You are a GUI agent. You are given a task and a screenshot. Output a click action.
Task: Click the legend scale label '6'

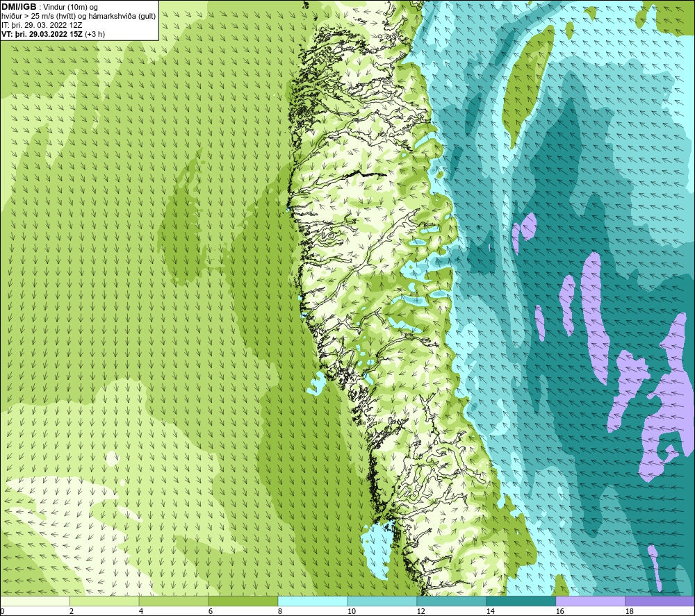tap(211, 611)
